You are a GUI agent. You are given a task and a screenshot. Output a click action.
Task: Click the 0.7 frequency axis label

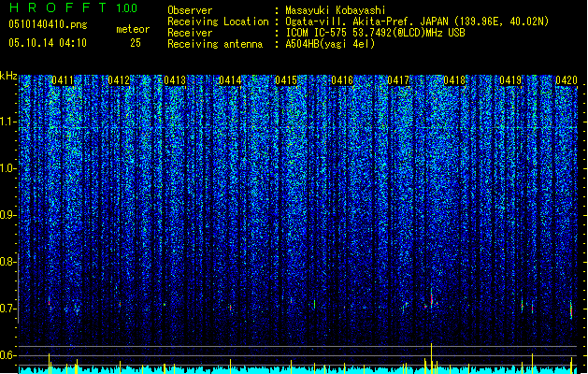(x=7, y=309)
